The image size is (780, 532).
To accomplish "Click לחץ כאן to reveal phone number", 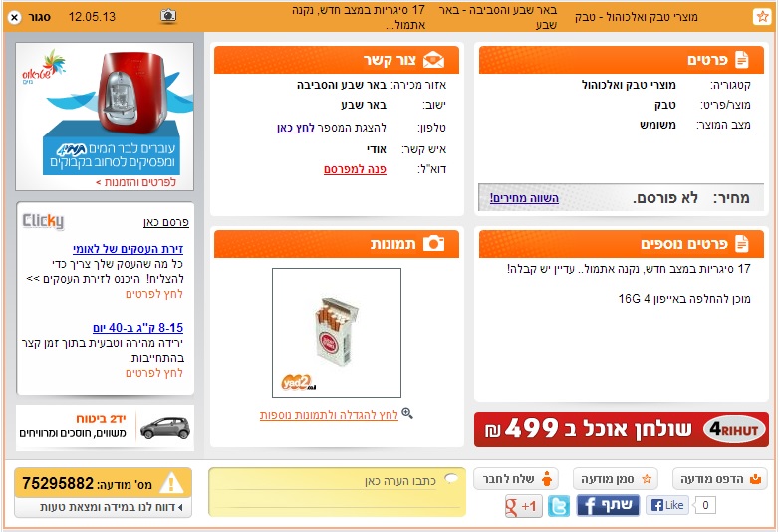I will tap(296, 128).
